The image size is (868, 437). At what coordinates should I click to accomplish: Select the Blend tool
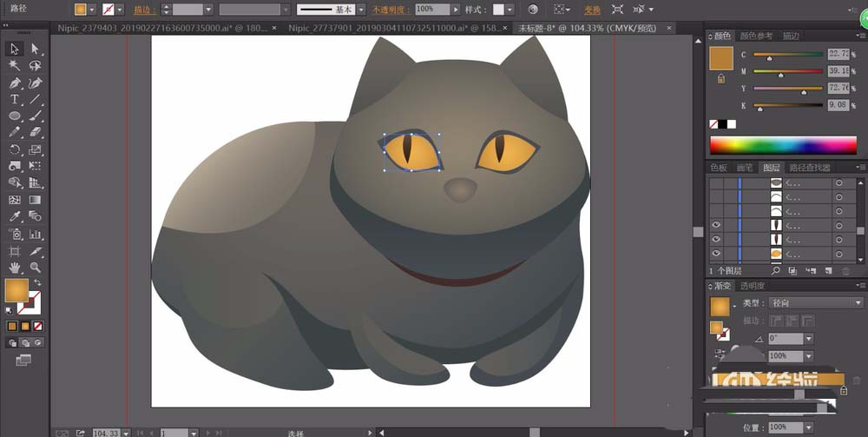pyautogui.click(x=35, y=216)
